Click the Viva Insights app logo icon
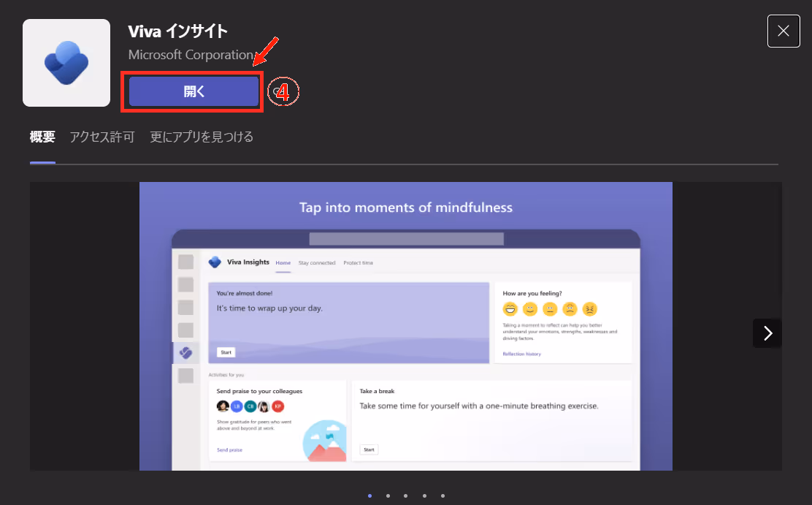Viewport: 812px width, 505px height. click(66, 63)
